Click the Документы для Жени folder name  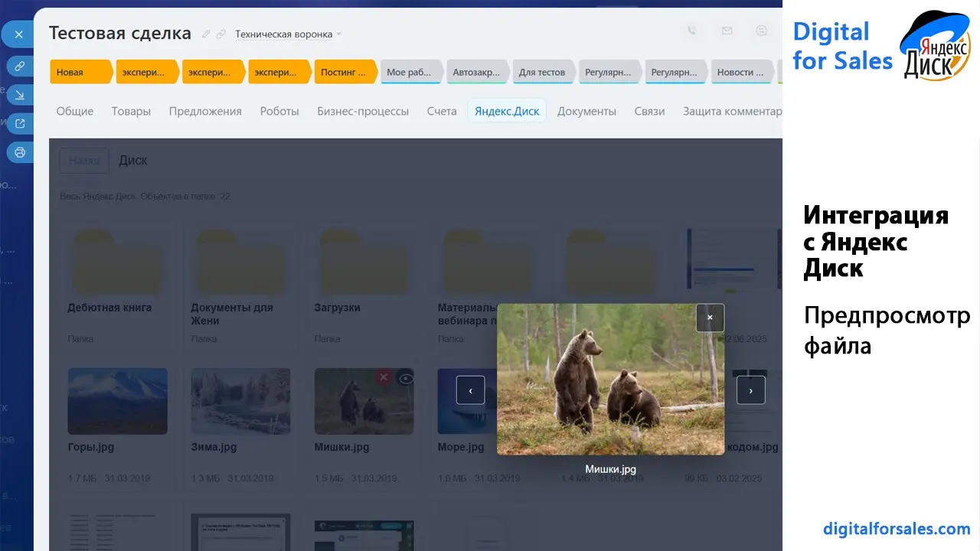click(232, 314)
